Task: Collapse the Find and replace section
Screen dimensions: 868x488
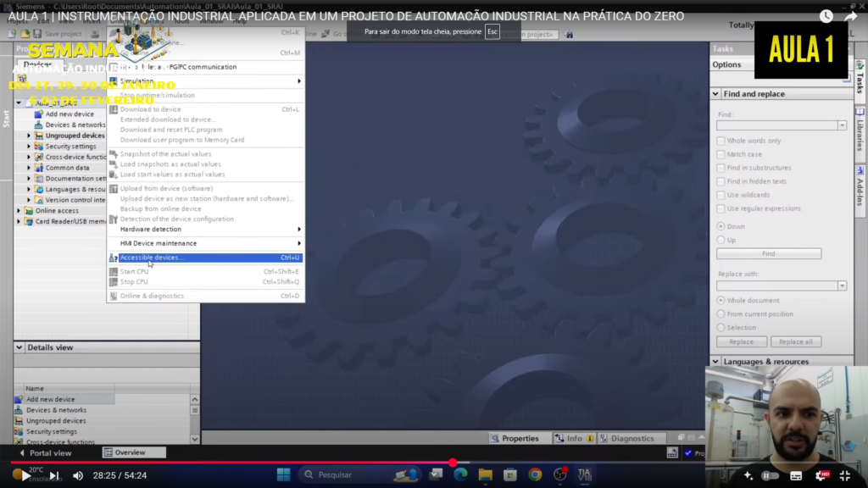Action: [715, 94]
